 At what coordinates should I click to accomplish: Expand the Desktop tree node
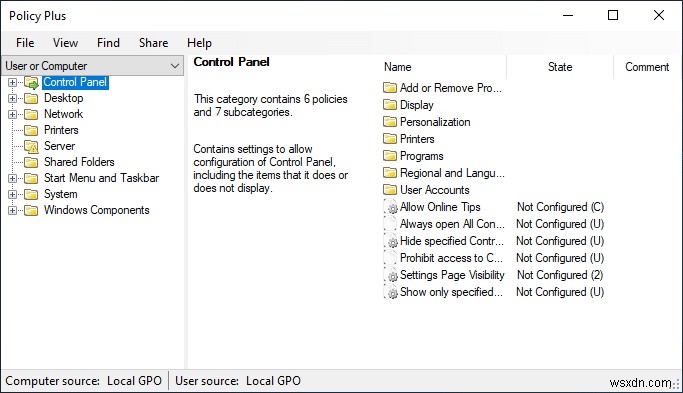point(13,98)
